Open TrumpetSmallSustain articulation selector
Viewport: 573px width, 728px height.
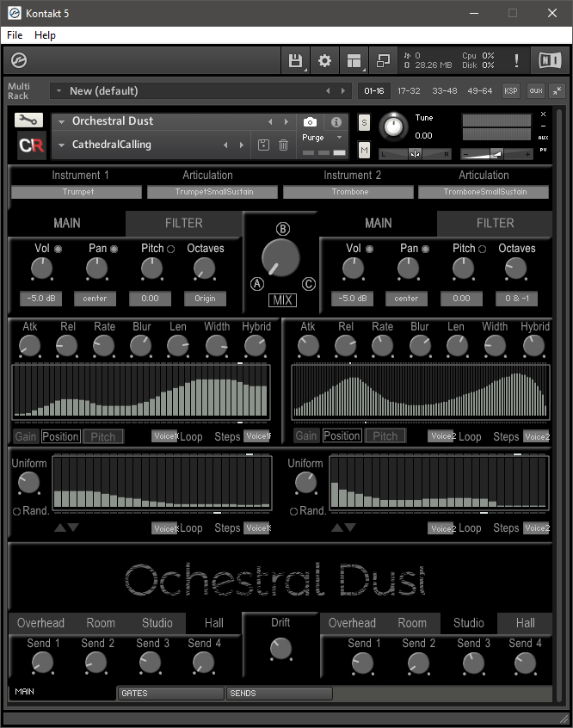(213, 192)
